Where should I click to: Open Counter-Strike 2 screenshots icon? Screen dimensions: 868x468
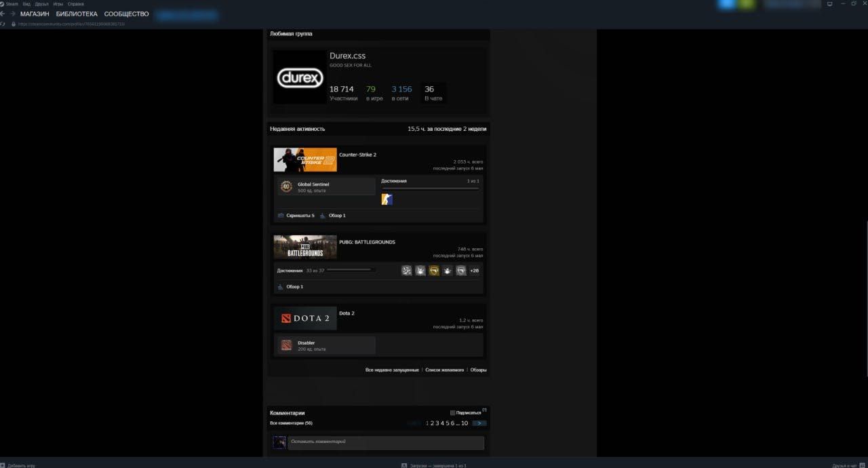point(281,216)
